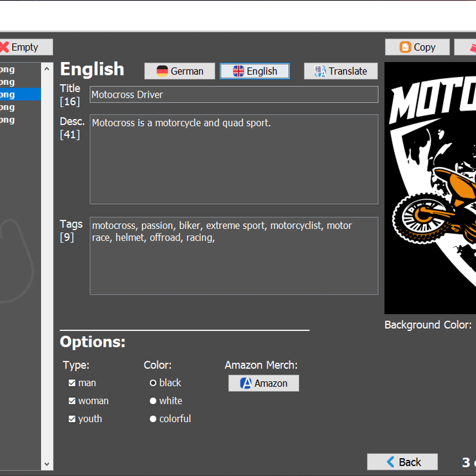This screenshot has height=476, width=476.
Task: Disable the youth type checkbox
Action: pyautogui.click(x=72, y=419)
